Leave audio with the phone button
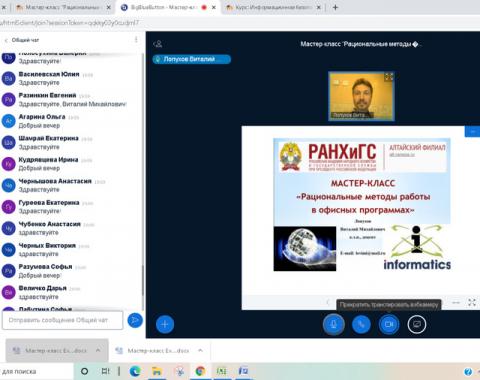The height and width of the screenshot is (380, 480). [361, 324]
